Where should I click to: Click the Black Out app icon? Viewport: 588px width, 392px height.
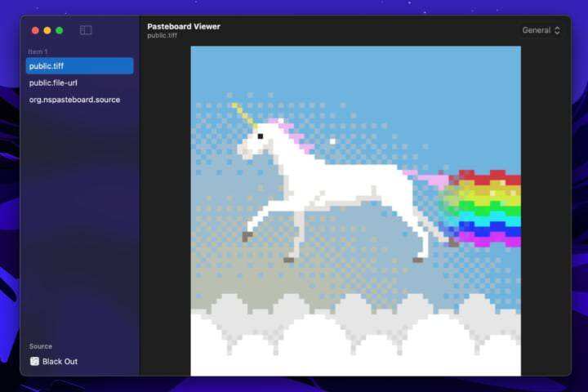coord(34,361)
